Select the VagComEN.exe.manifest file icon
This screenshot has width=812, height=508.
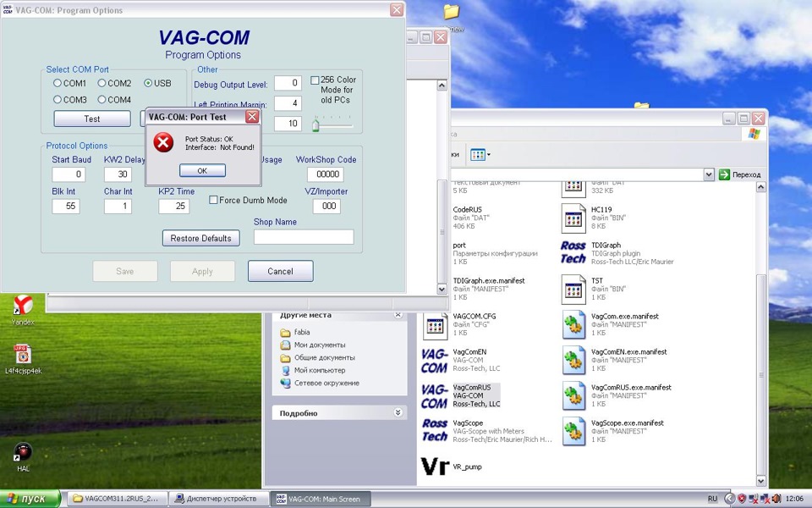(573, 361)
